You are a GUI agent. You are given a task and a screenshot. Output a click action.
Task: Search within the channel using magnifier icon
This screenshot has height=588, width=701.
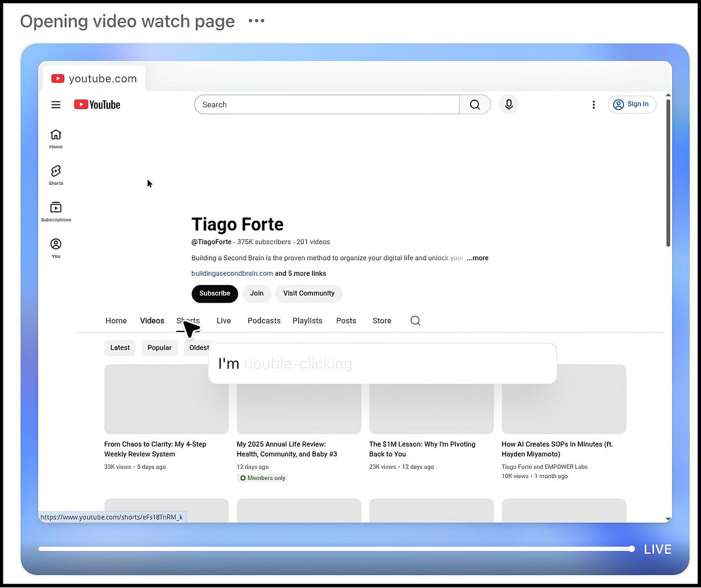pos(415,320)
